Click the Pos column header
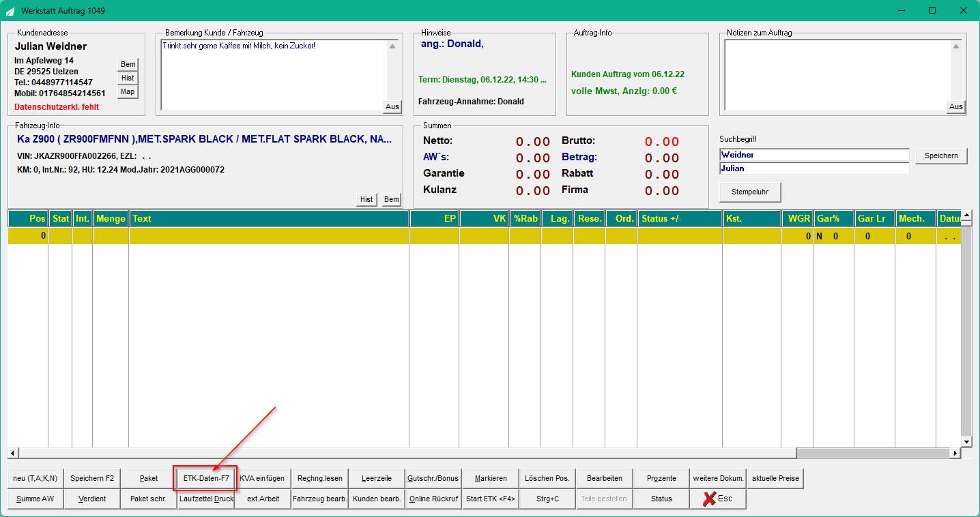 (x=28, y=218)
